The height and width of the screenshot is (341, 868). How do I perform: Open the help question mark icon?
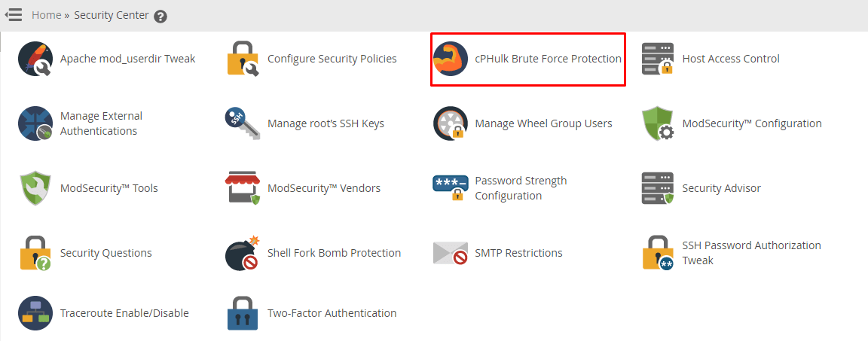(x=160, y=17)
